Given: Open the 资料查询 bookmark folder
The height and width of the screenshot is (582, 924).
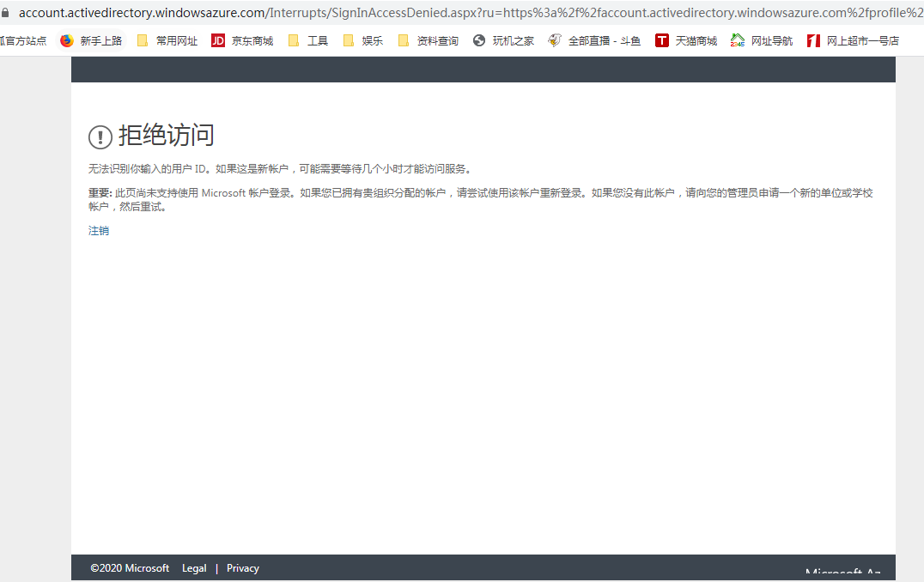Looking at the screenshot, I should [x=429, y=40].
